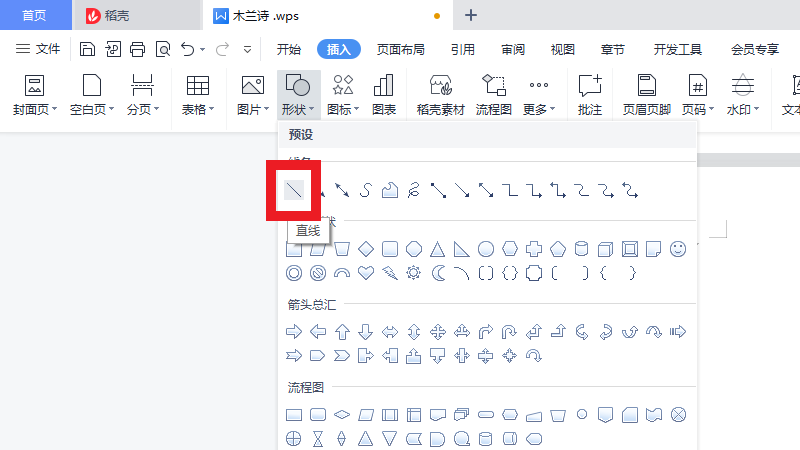
Task: Select the straight line shape
Action: [x=294, y=190]
